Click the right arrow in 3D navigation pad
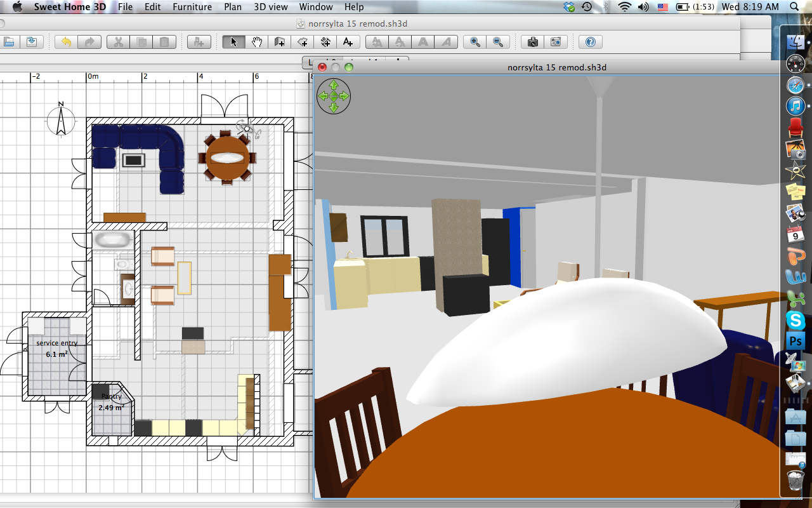The height and width of the screenshot is (508, 812). click(344, 97)
